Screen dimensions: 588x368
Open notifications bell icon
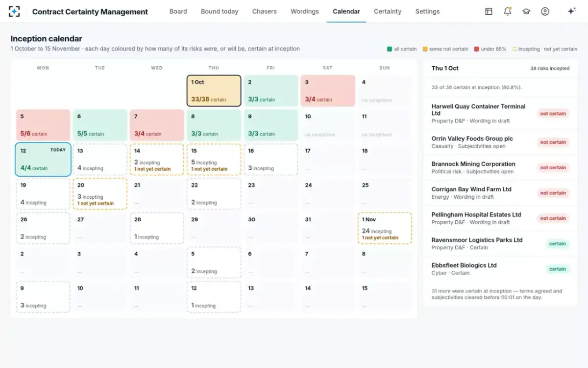pyautogui.click(x=508, y=11)
